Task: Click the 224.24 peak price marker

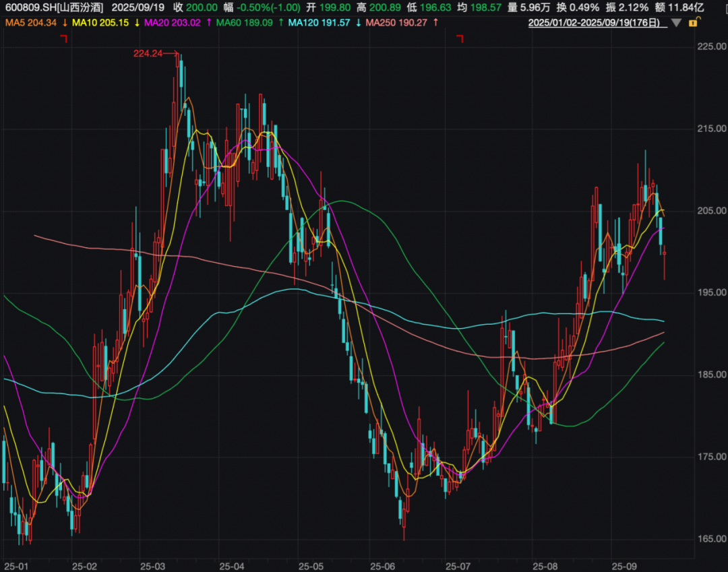Action: click(148, 54)
